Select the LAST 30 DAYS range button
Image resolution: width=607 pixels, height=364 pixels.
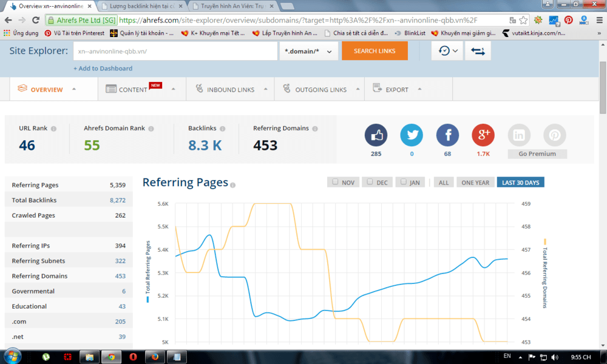point(521,183)
